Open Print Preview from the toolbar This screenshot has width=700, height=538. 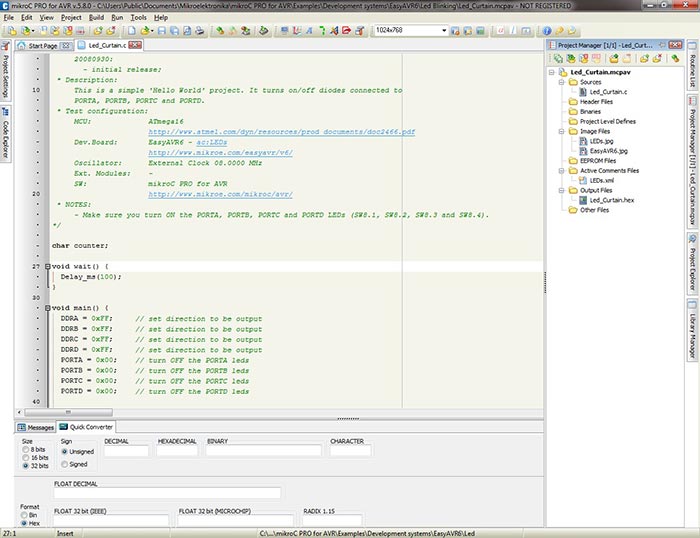187,31
